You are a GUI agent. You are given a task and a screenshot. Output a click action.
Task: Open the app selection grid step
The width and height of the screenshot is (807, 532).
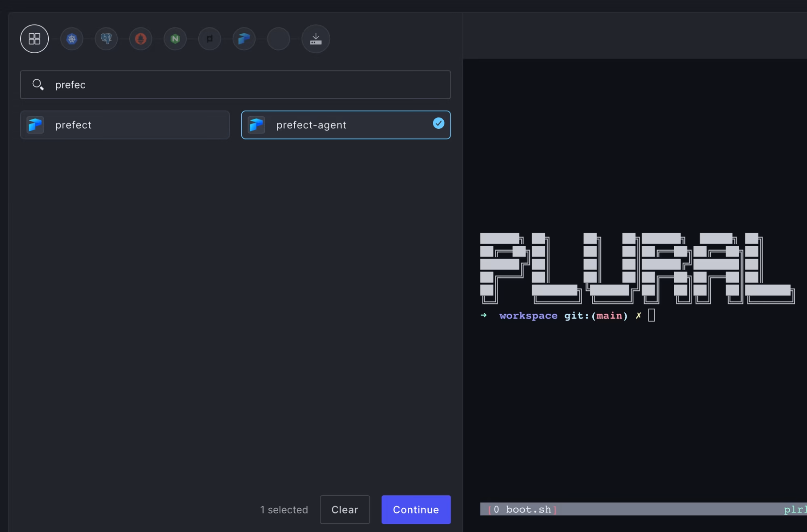coord(34,39)
